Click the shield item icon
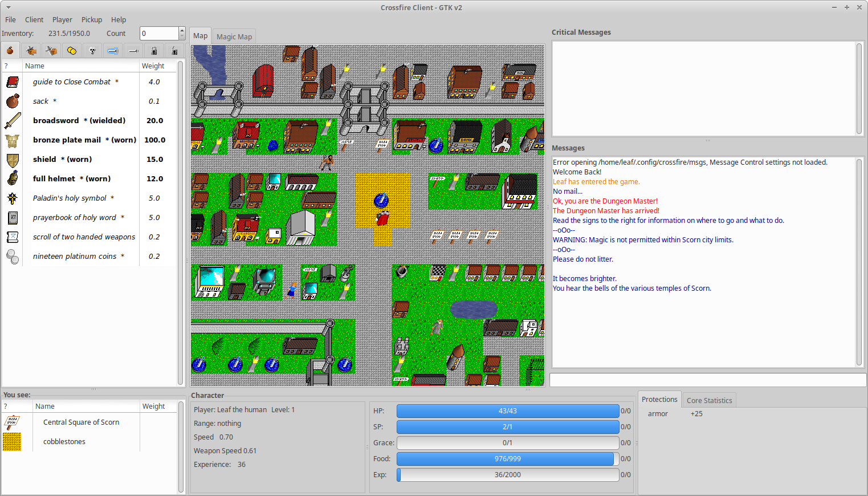The height and width of the screenshot is (496, 868). (x=13, y=160)
